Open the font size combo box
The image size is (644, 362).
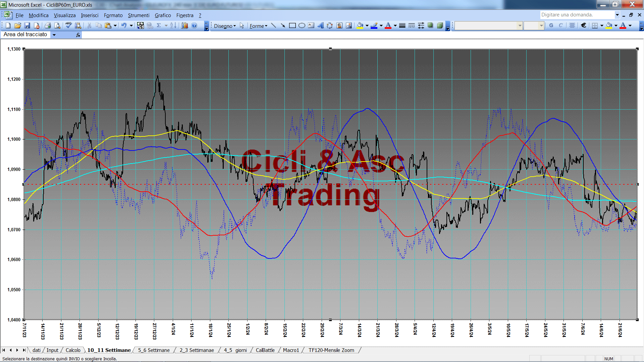(x=534, y=25)
